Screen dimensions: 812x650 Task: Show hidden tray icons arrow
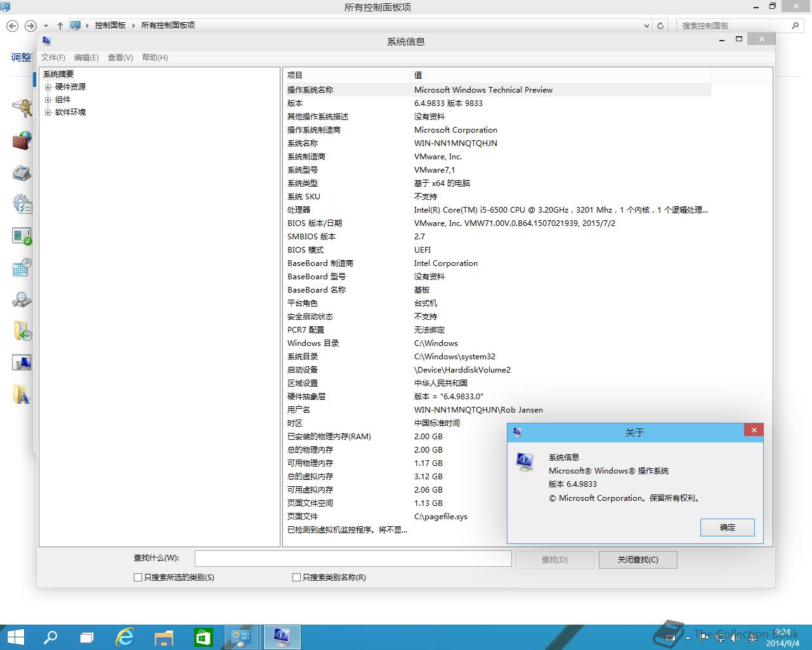(x=688, y=638)
